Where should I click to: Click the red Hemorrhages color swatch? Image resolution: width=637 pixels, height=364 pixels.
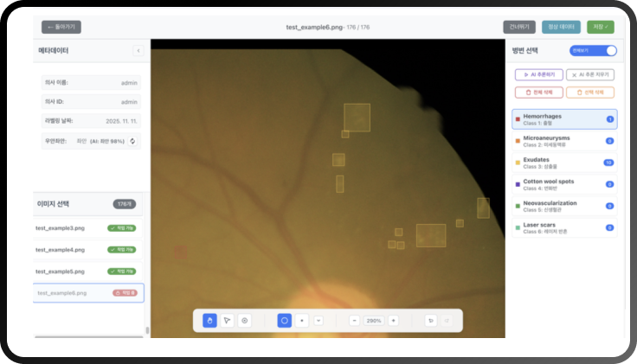coord(518,119)
